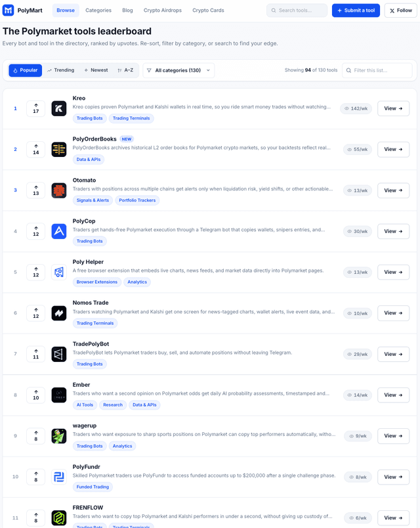
Task: Select Data & APIs tag under PolyOrderBooks
Action: pos(89,160)
